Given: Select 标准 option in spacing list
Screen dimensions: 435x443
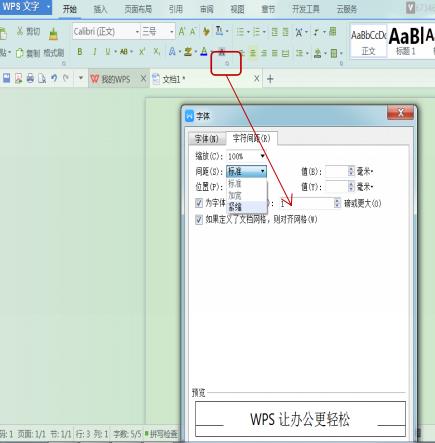Looking at the screenshot, I should 247,183.
